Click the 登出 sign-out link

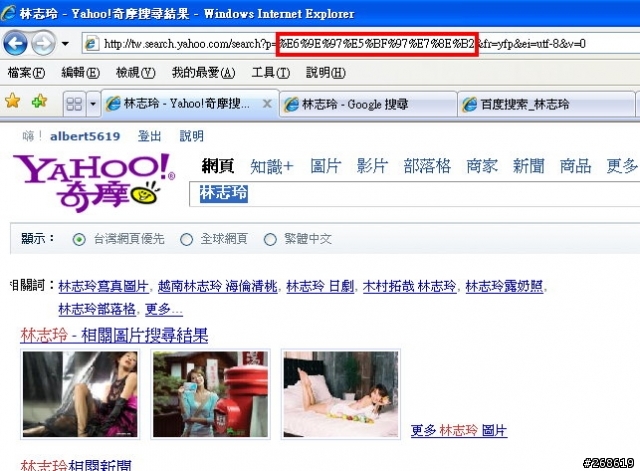(149, 136)
